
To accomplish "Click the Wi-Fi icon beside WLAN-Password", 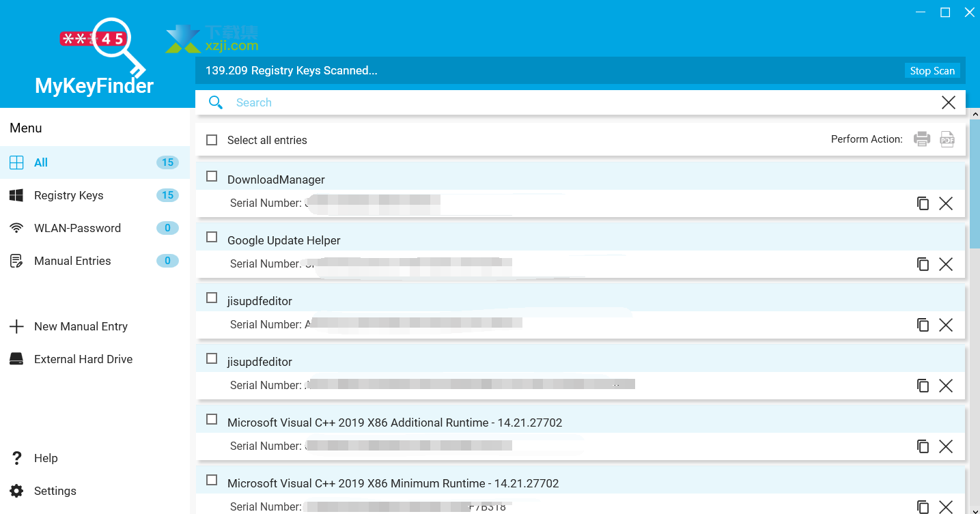I will click(16, 228).
